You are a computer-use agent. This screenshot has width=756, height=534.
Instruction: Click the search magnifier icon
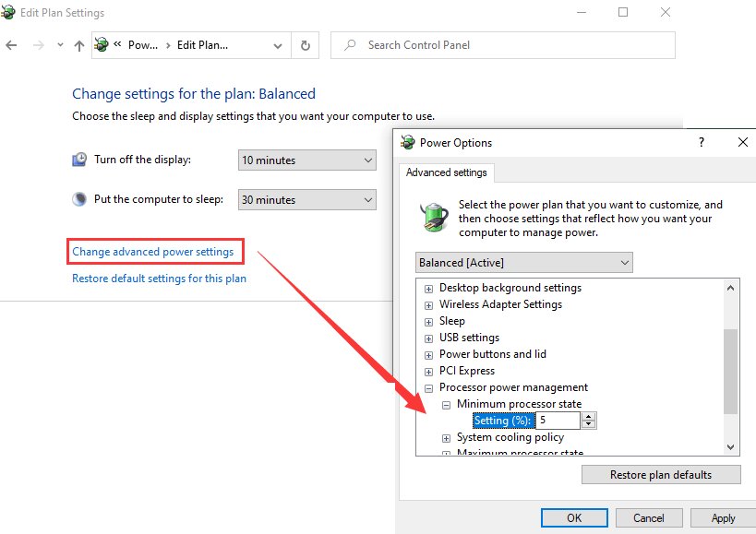350,45
